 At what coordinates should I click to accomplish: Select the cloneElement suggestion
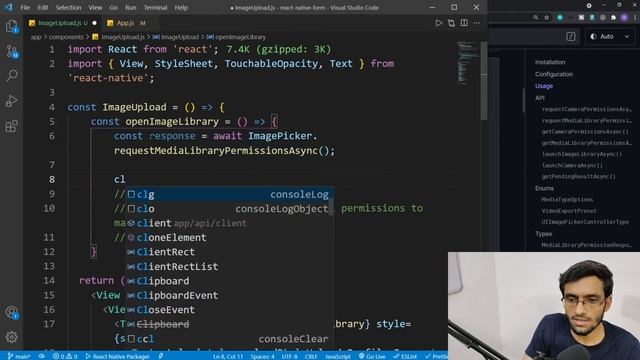[229, 238]
